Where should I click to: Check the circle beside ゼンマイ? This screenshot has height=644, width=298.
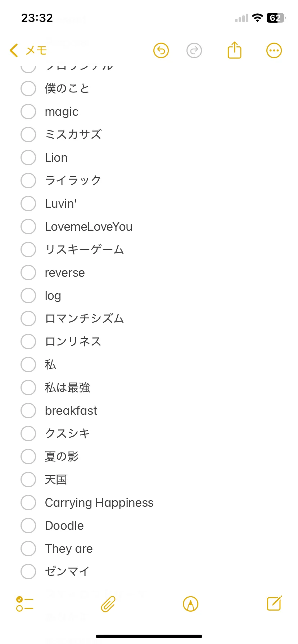coord(28,571)
